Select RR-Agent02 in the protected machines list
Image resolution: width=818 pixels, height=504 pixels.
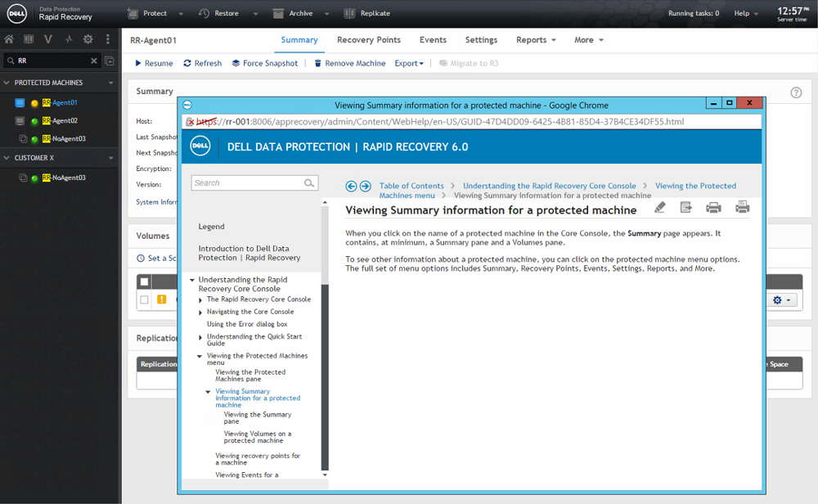[x=60, y=121]
